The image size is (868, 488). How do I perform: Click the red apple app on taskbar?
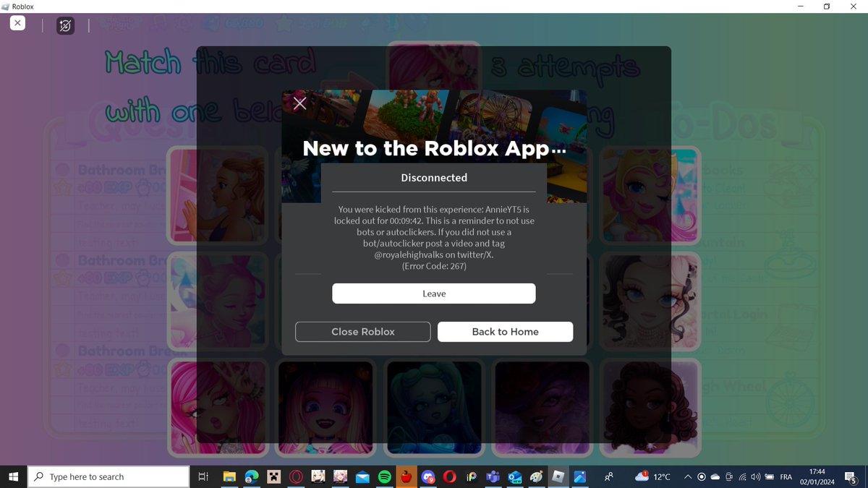[407, 476]
